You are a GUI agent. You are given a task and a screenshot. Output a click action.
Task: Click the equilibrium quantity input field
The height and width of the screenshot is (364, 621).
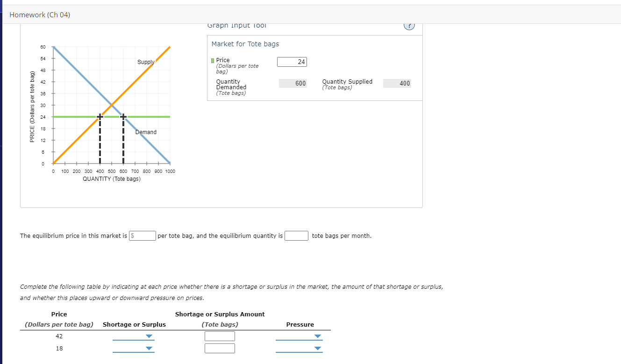tap(296, 236)
